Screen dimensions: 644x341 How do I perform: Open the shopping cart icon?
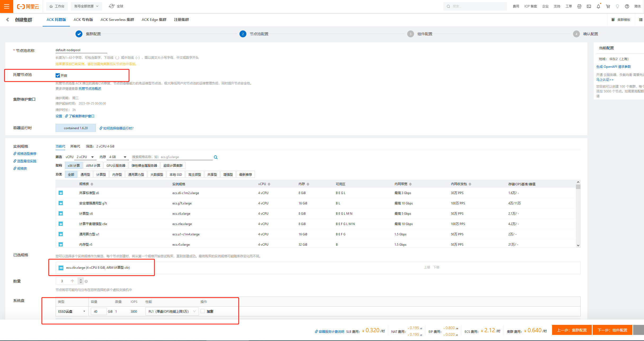(608, 6)
